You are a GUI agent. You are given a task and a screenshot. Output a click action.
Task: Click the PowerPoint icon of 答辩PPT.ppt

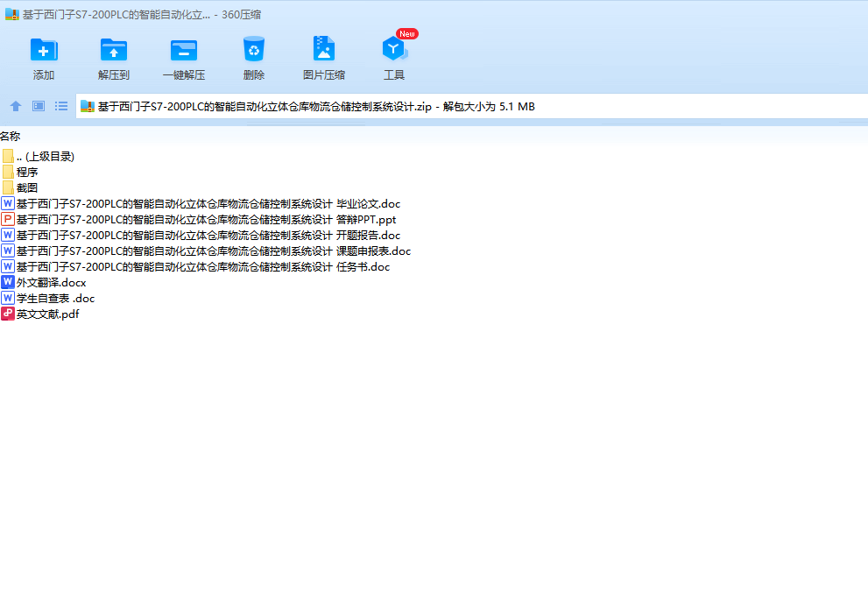click(8, 219)
